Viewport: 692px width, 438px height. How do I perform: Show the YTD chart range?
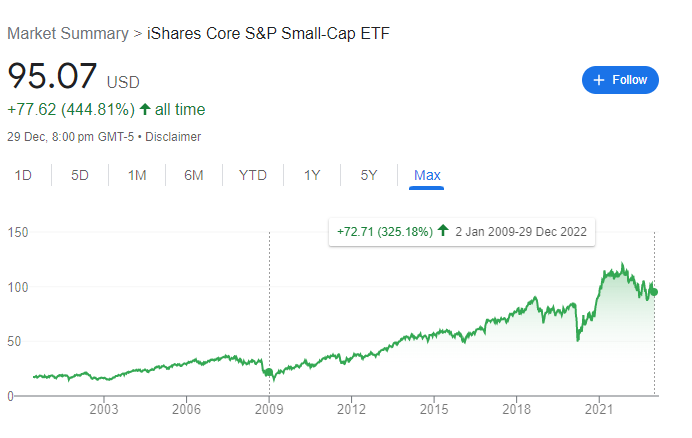point(253,175)
